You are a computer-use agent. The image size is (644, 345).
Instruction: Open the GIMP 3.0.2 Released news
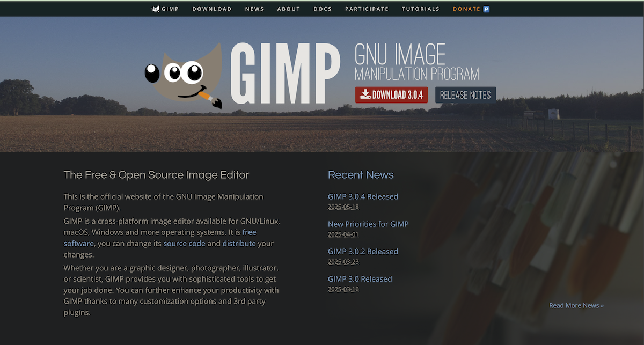[363, 252]
